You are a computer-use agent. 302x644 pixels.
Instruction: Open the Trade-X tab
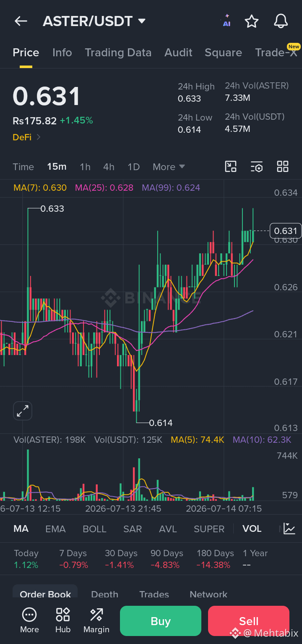[276, 53]
